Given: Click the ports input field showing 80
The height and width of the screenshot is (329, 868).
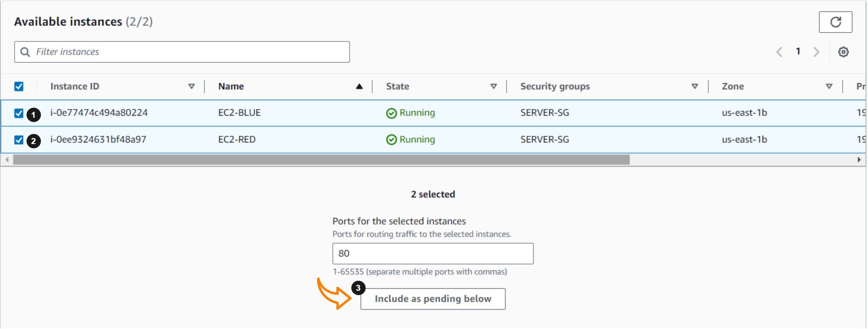Looking at the screenshot, I should point(433,253).
